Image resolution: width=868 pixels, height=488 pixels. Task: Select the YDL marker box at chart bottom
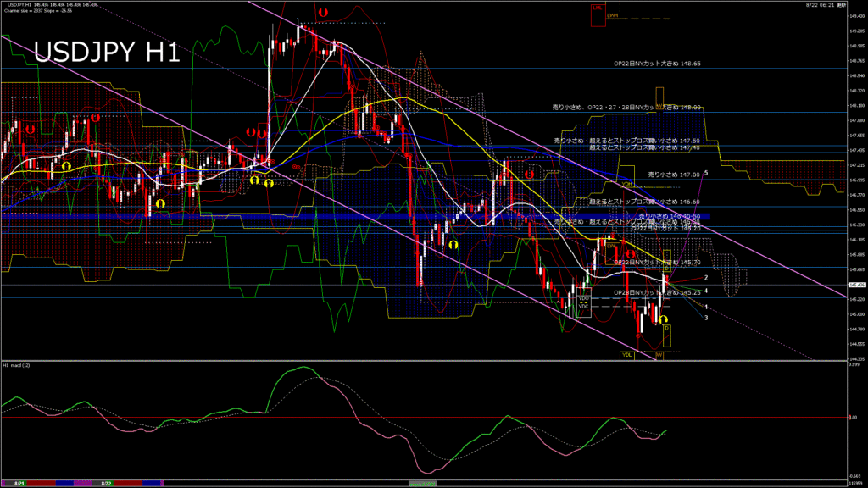626,355
